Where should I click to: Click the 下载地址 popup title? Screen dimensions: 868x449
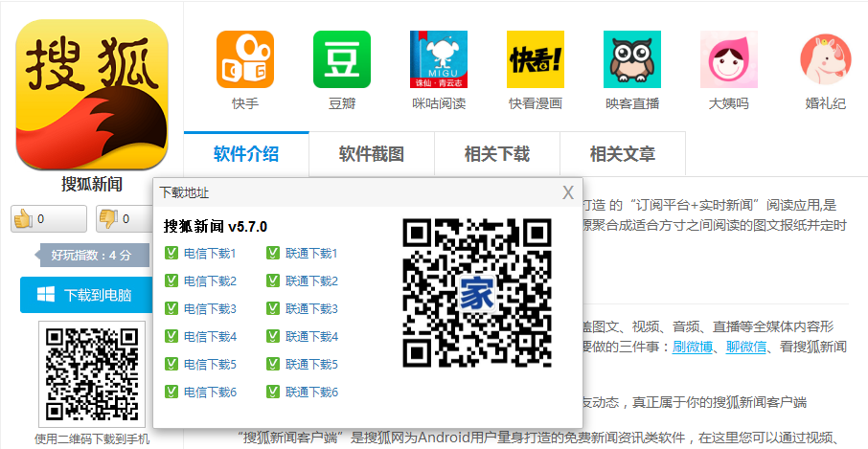(x=184, y=193)
